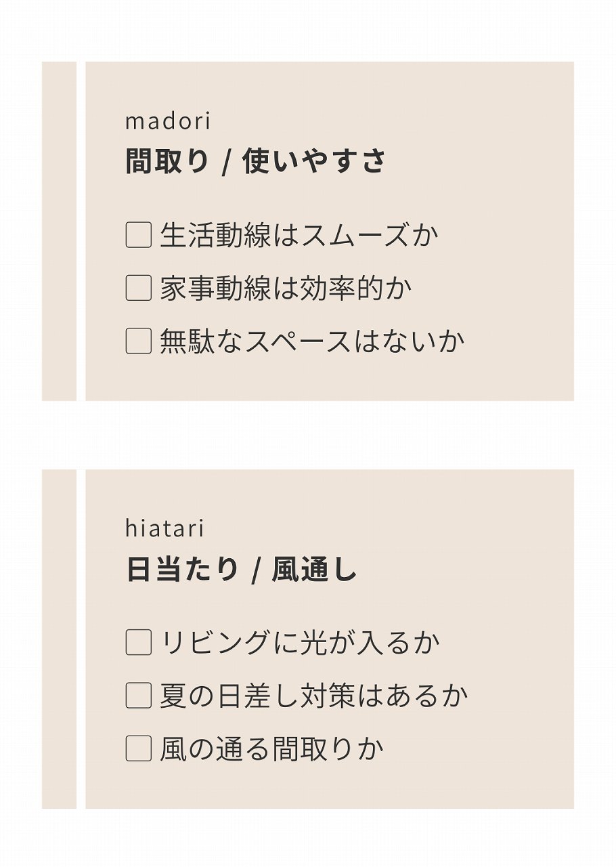Click the word 使いやすさ in the top heading

pyautogui.click(x=314, y=162)
